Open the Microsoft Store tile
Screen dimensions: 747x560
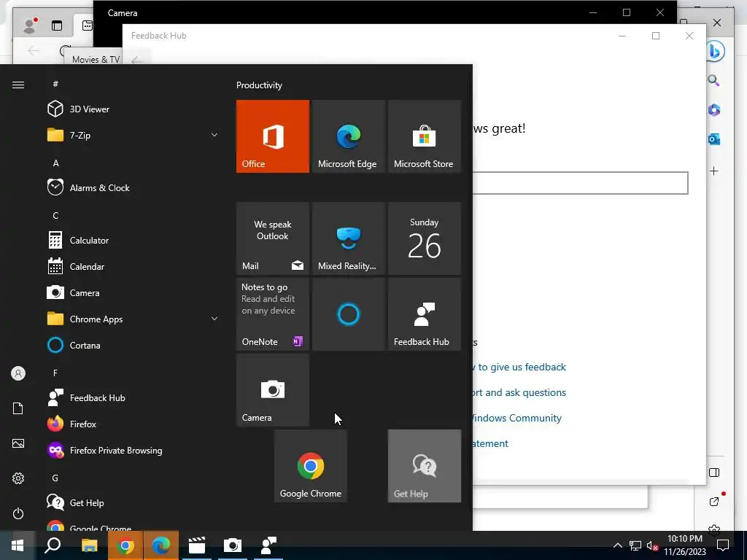point(425,136)
